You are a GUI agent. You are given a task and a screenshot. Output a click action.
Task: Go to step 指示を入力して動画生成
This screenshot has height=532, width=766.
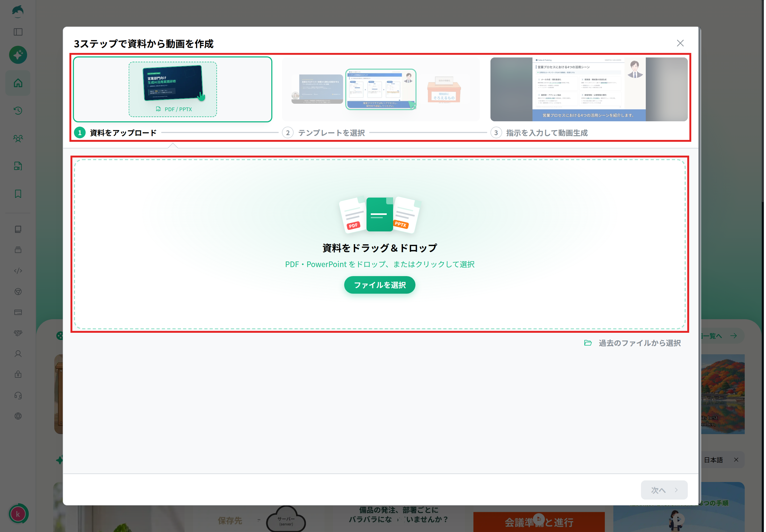tap(539, 133)
